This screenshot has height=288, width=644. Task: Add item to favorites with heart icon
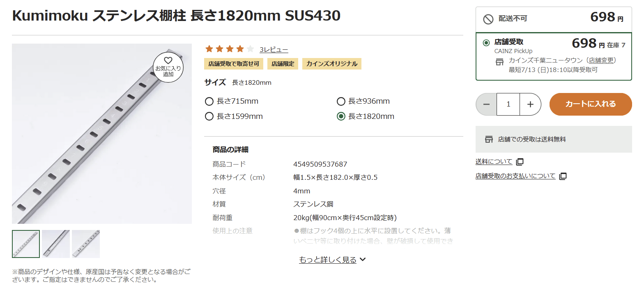(x=168, y=67)
